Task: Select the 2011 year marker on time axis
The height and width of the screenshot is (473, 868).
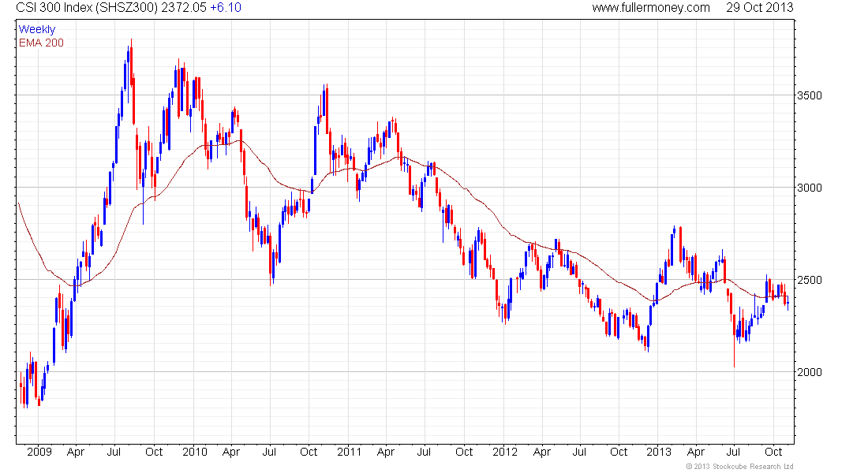Action: tap(349, 452)
